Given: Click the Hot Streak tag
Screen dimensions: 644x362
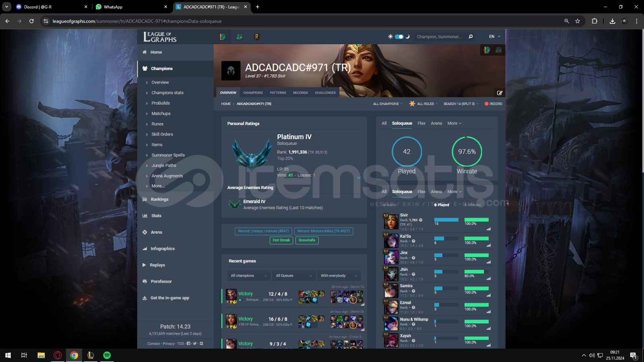Looking at the screenshot, I should (x=281, y=240).
